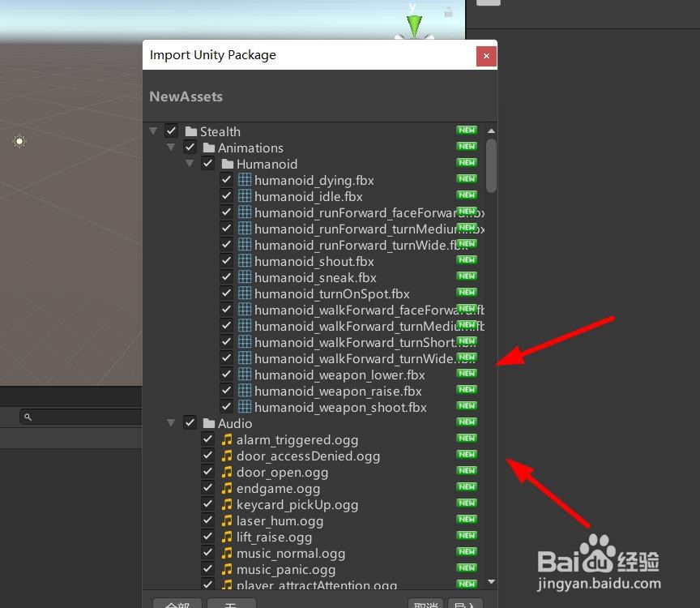Click the lift_raise.ogg audio icon
Viewport: 700px width, 608px height.
coord(227,537)
